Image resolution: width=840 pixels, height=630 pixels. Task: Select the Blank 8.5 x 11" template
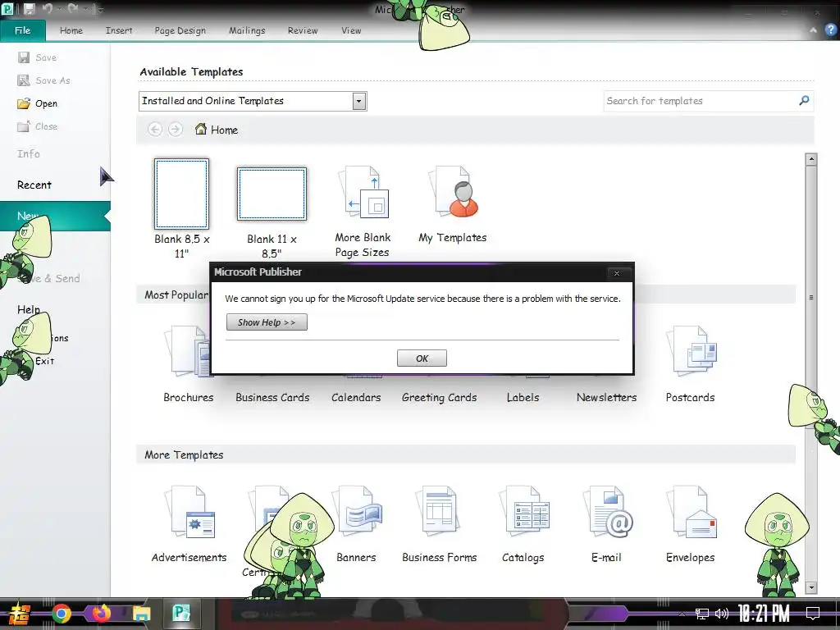pyautogui.click(x=181, y=194)
